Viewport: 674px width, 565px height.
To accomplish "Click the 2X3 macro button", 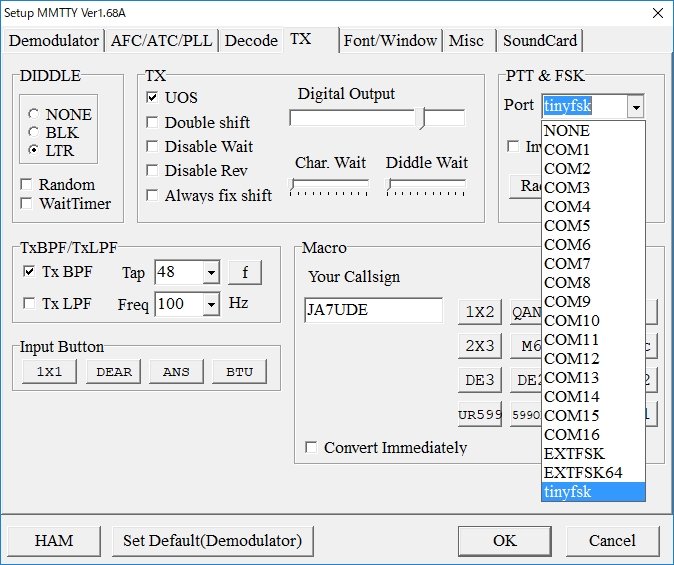I will [480, 346].
